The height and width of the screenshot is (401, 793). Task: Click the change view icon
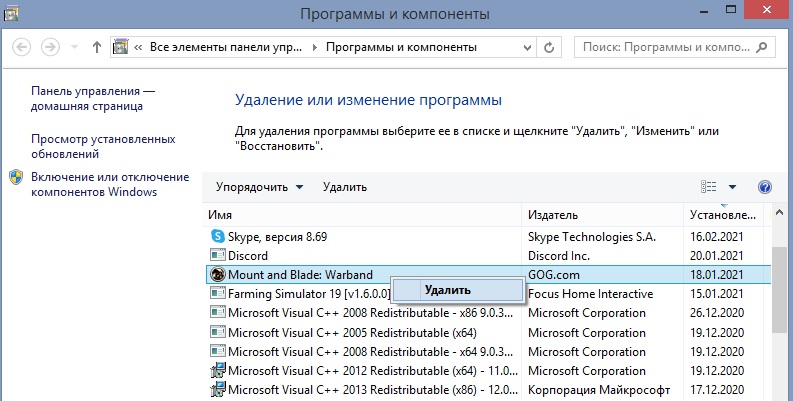point(709,187)
